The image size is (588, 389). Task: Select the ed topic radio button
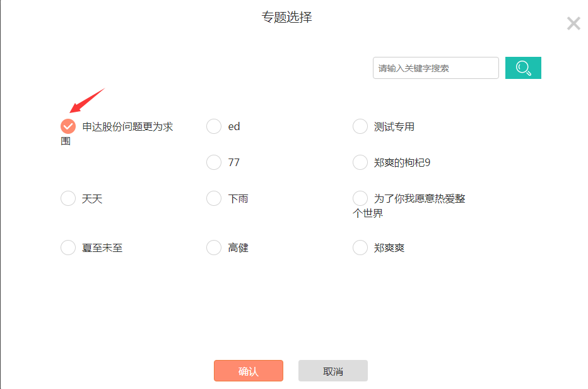point(214,126)
